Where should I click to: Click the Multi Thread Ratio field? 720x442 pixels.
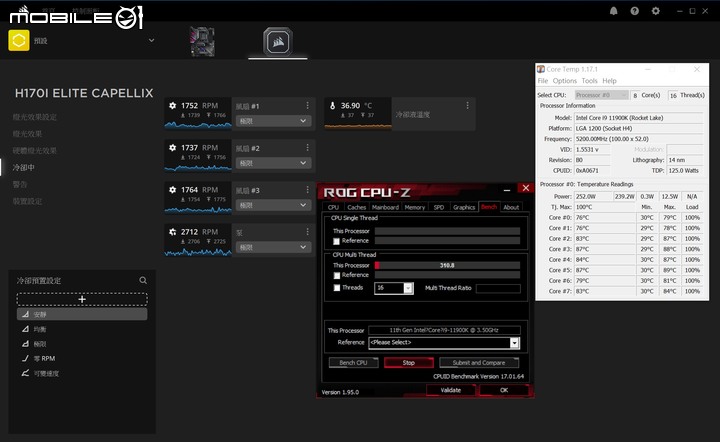(498, 288)
